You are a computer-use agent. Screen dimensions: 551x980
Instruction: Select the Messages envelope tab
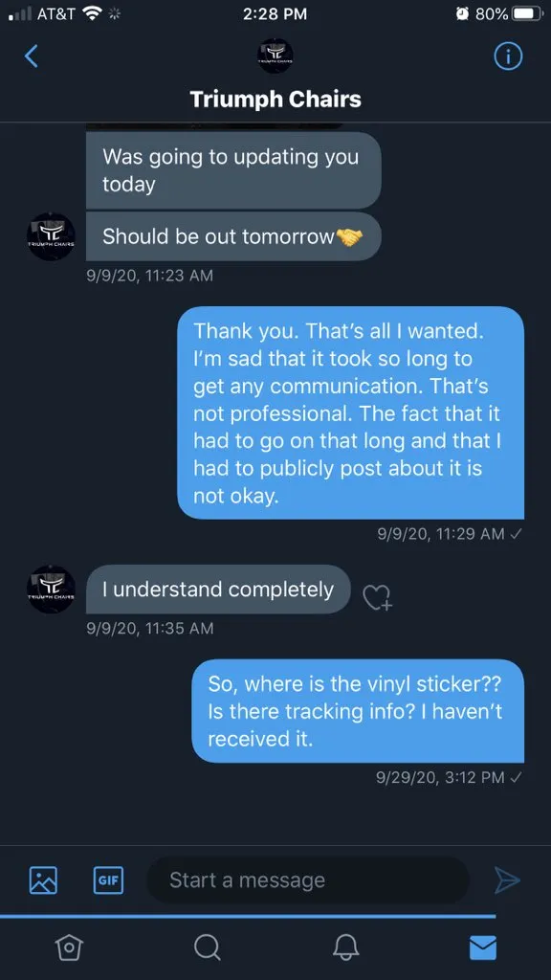pyautogui.click(x=483, y=948)
